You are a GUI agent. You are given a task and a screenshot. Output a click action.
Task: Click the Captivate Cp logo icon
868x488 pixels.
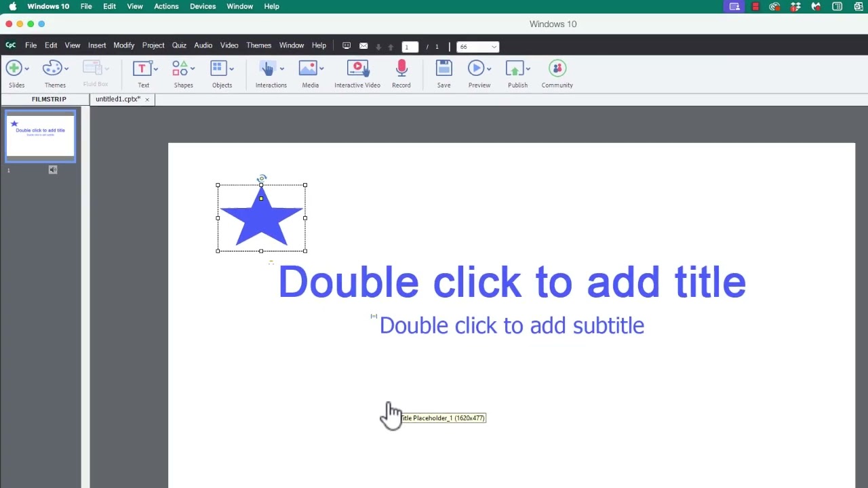[x=11, y=45]
